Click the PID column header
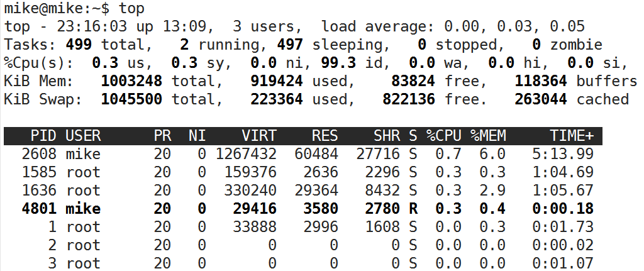 click(x=43, y=136)
